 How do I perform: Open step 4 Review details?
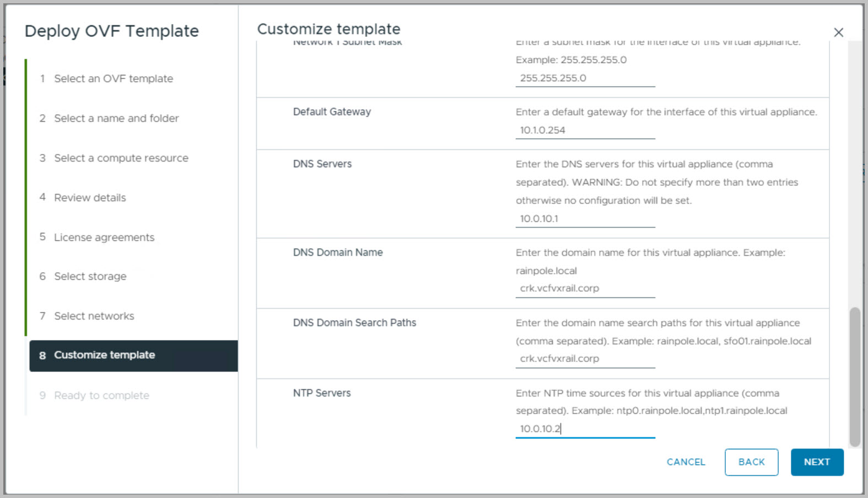90,198
